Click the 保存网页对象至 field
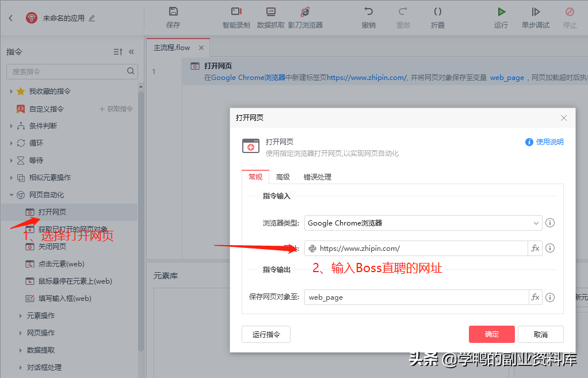Image resolution: width=588 pixels, height=378 pixels. 417,297
